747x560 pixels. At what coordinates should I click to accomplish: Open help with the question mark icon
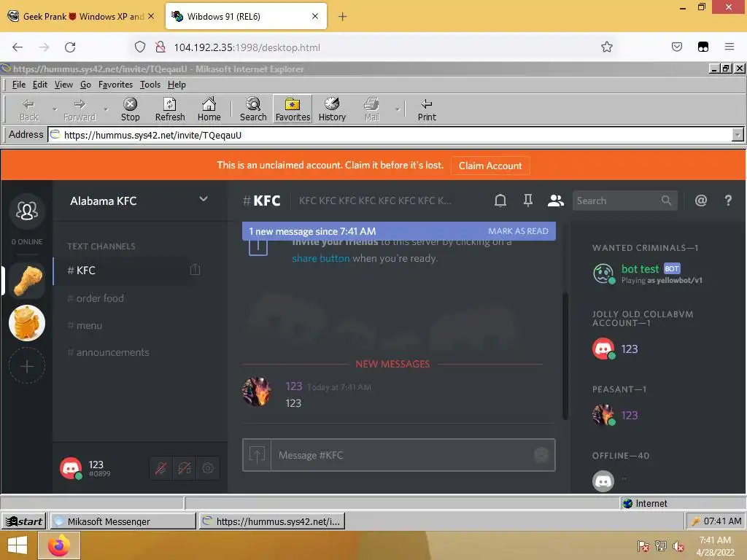728,201
